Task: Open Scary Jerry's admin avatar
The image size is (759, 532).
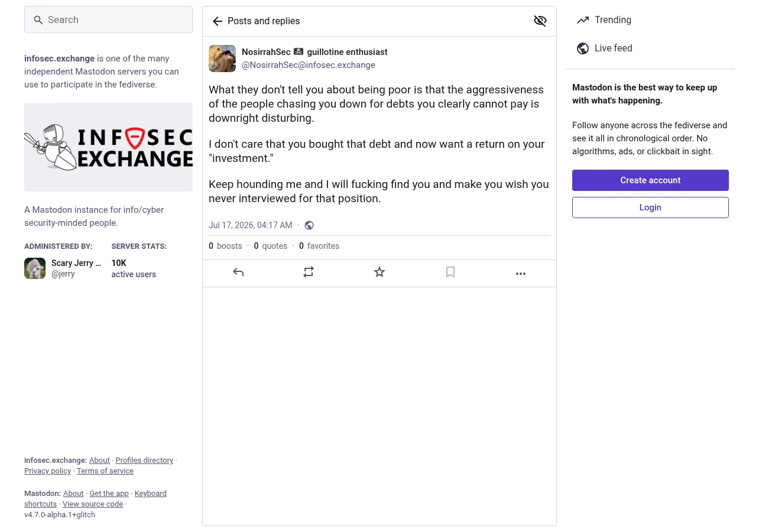Action: [35, 268]
